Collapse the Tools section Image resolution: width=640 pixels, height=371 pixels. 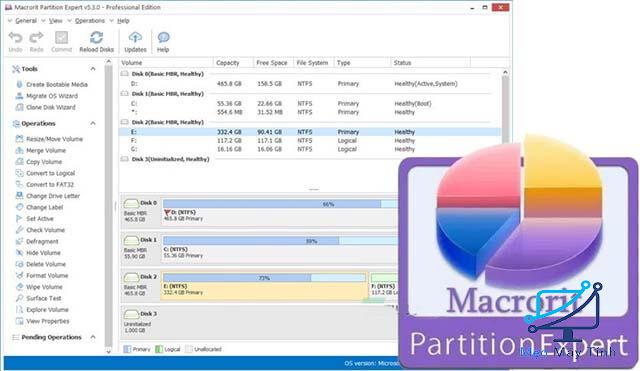(93, 69)
